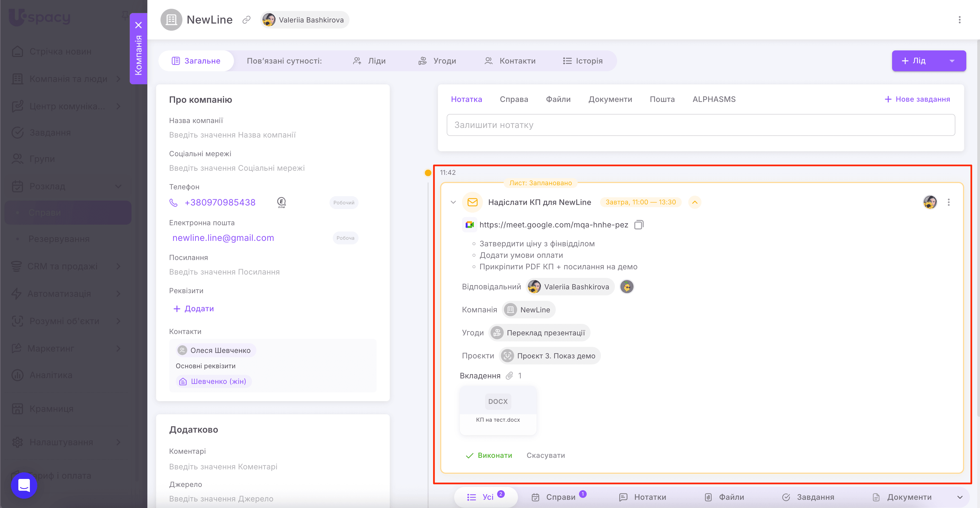Viewport: 980px width, 508px height.
Task: Click the Залишити нотатку input field
Action: click(700, 125)
